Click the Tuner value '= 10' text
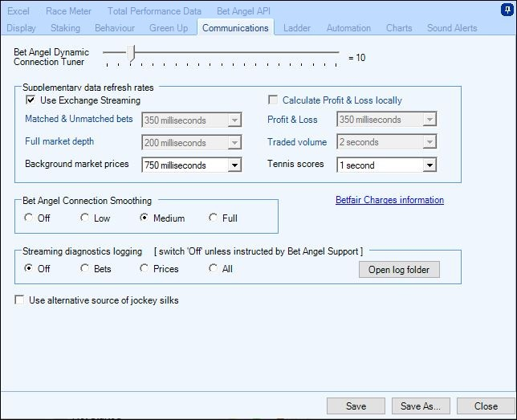Viewport: 517px width, 420px height. pyautogui.click(x=356, y=58)
